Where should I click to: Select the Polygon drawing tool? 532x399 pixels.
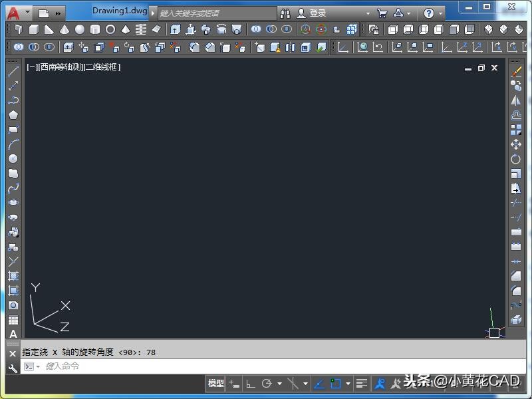tap(13, 115)
